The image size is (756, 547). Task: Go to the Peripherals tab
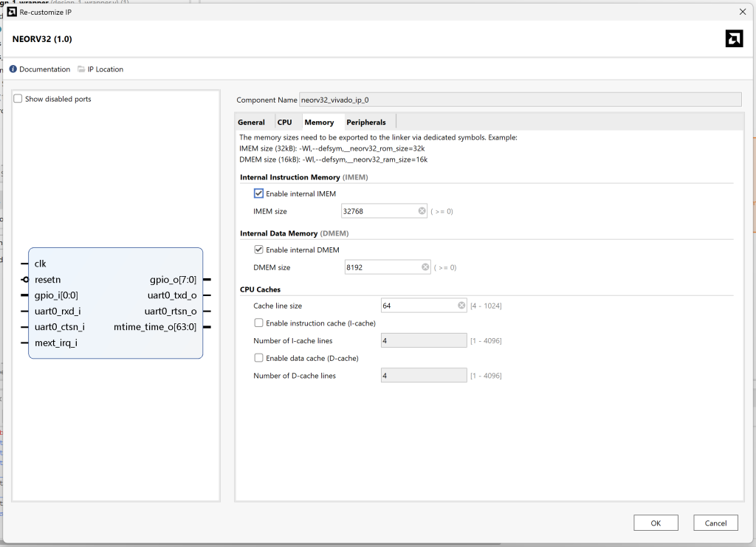click(366, 123)
